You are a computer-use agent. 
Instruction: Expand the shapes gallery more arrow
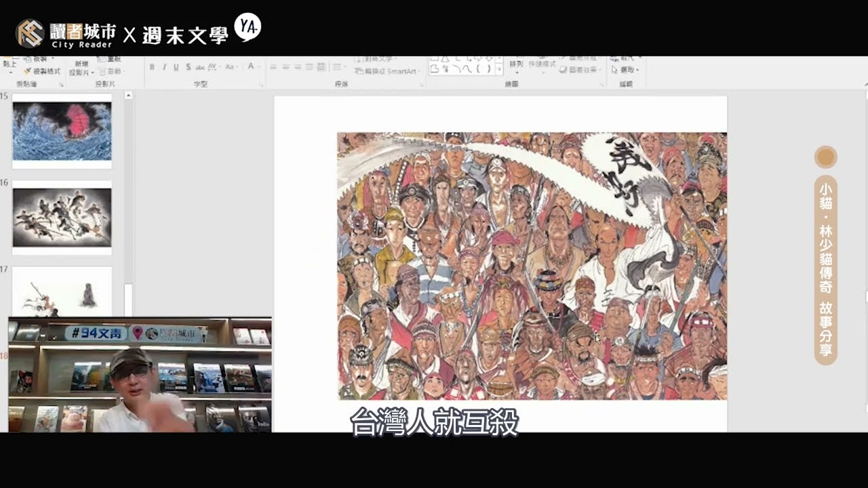pos(499,70)
